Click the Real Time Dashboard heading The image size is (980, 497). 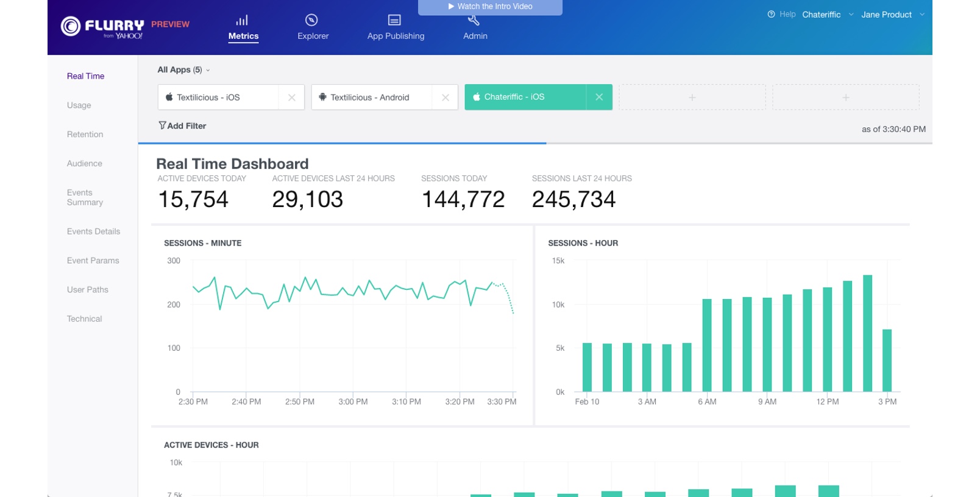[x=232, y=164]
